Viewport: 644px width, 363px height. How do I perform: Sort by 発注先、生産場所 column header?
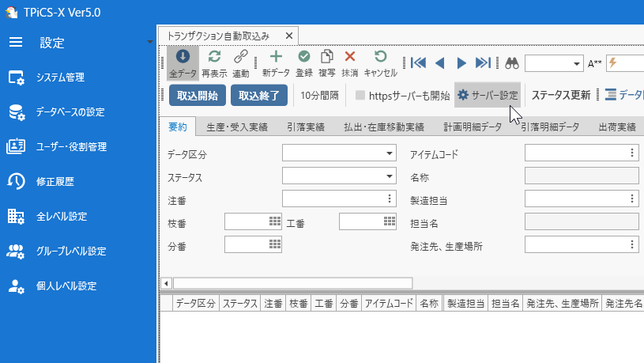tap(563, 304)
